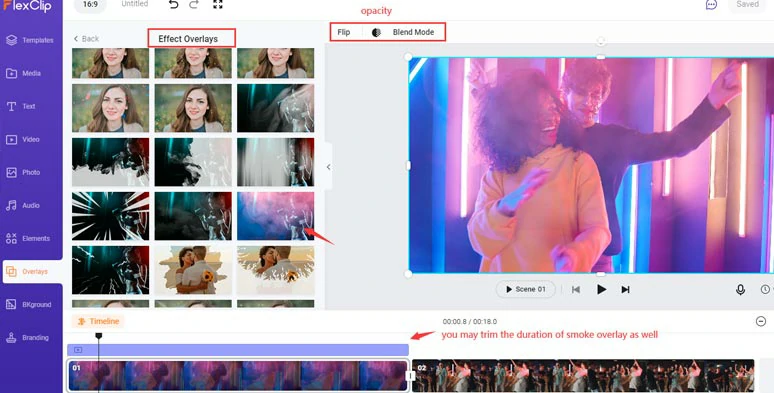Open the BKground sidebar section
Screen dimensions: 774x393
pos(29,305)
